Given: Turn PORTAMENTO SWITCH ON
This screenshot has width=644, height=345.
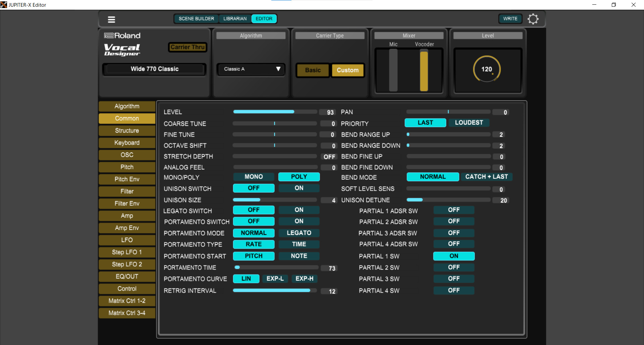Looking at the screenshot, I should pos(299,221).
